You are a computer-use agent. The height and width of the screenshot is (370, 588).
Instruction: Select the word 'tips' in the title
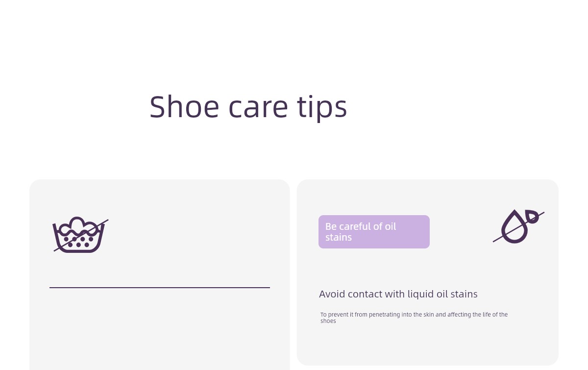[322, 107]
